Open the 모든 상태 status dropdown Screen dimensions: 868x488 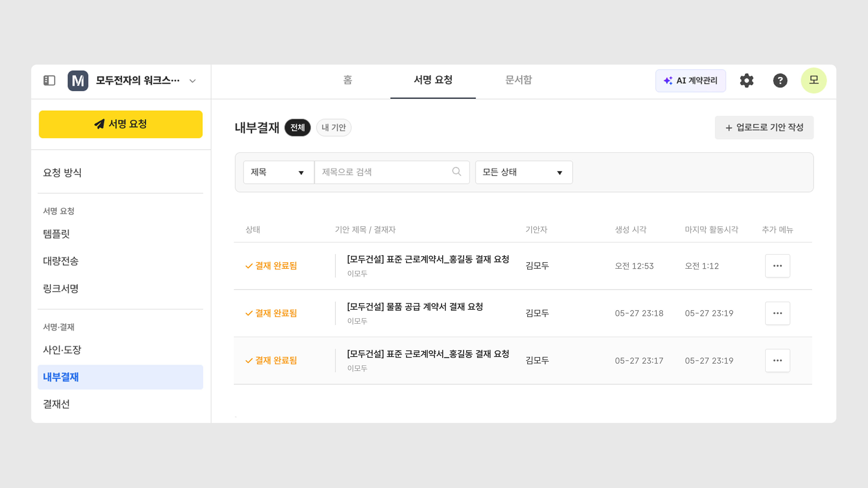pos(524,172)
